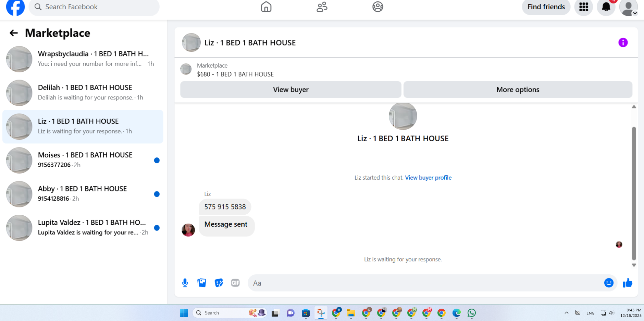This screenshot has width=644, height=321.
Task: Show hidden system tray icons
Action: pyautogui.click(x=567, y=313)
